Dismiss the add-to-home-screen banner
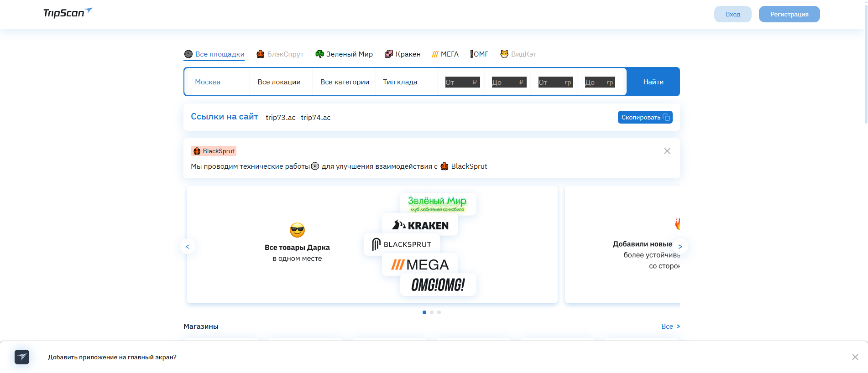 click(x=855, y=357)
